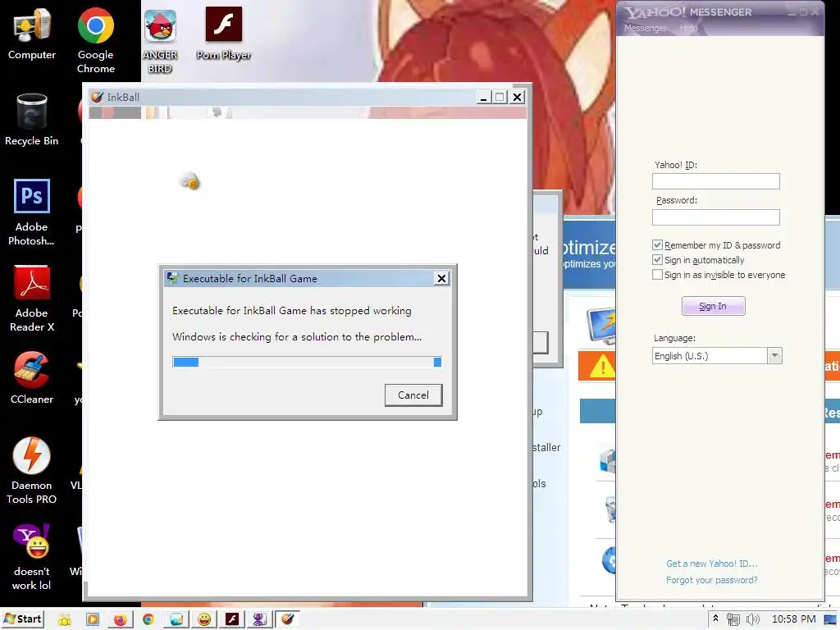This screenshot has width=840, height=630.
Task: Open the ANGER BIRD desktop shortcut
Action: click(x=160, y=41)
